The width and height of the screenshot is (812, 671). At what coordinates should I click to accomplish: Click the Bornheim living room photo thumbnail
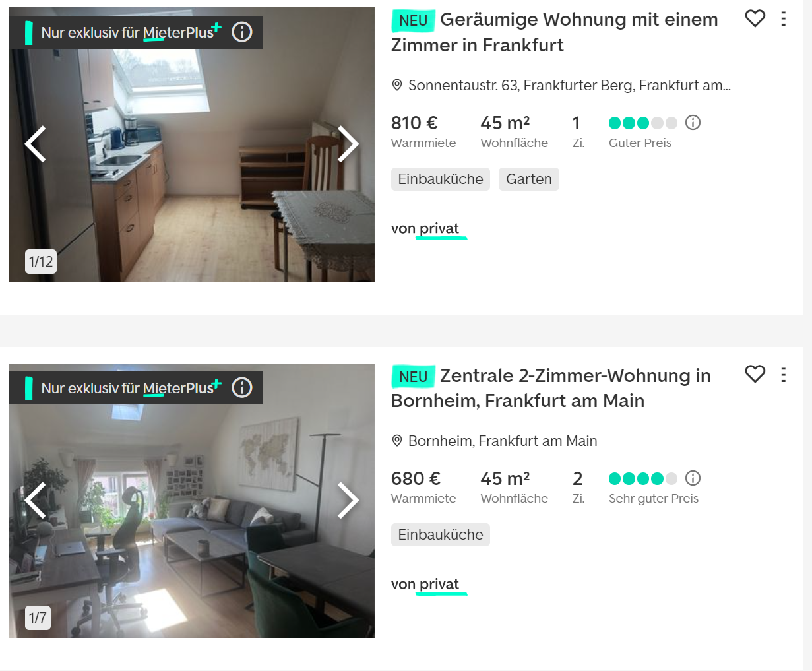tap(191, 501)
